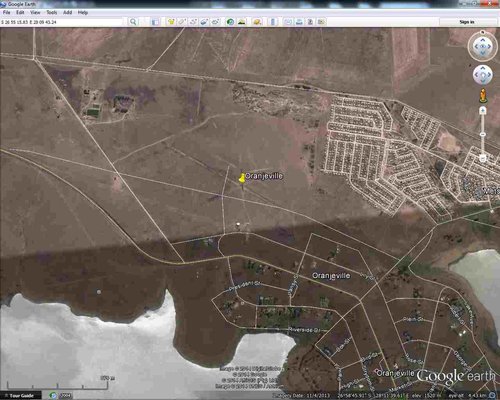The height and width of the screenshot is (400, 500).
Task: Start the Record a Tour tool
Action: (215, 22)
